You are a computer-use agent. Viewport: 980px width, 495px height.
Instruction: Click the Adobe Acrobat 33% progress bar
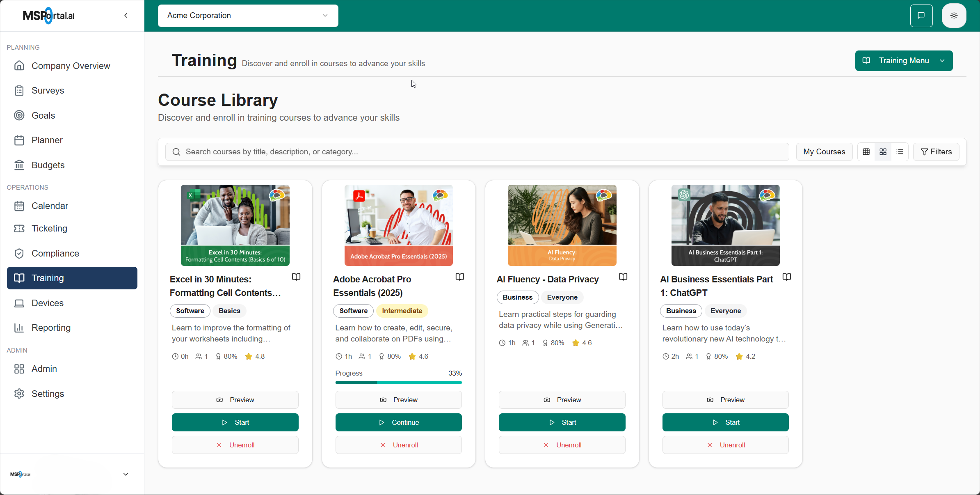click(399, 383)
